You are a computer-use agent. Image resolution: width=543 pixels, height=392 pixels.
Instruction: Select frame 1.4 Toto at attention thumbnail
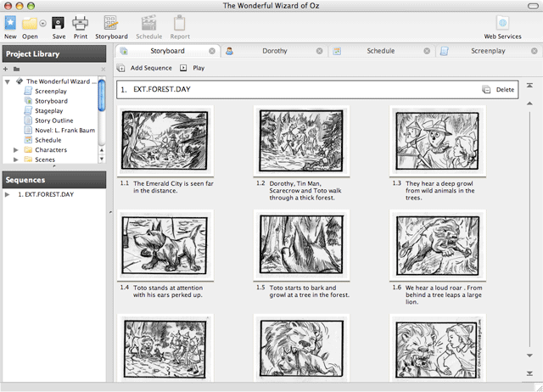pyautogui.click(x=165, y=245)
